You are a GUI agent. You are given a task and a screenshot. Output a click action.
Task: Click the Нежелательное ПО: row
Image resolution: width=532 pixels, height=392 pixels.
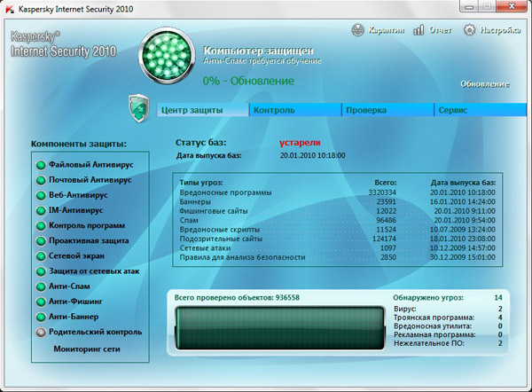coord(448,343)
